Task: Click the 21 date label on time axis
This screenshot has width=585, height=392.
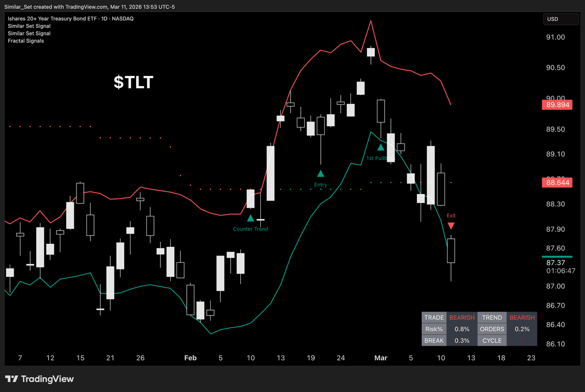Action: point(110,358)
